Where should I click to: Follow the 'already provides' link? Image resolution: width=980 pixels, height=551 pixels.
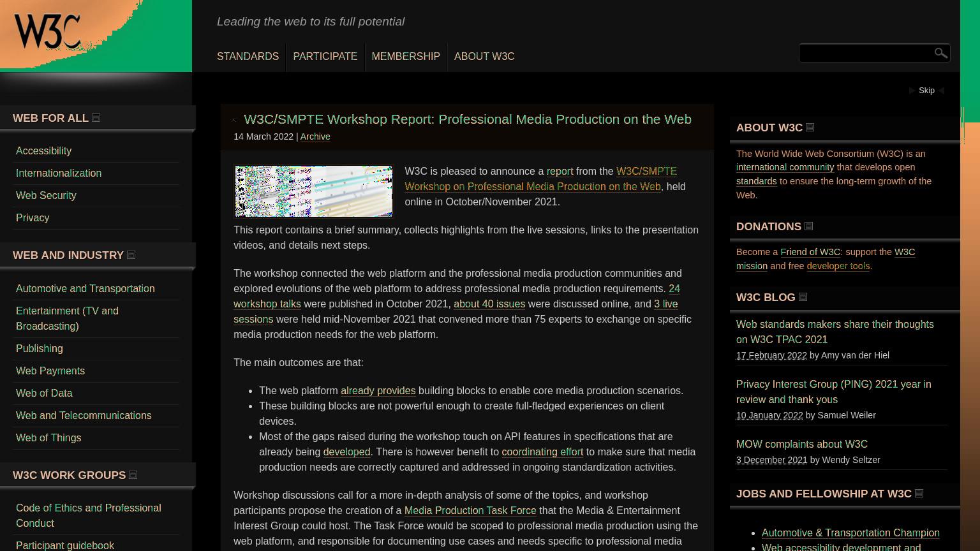tap(378, 390)
